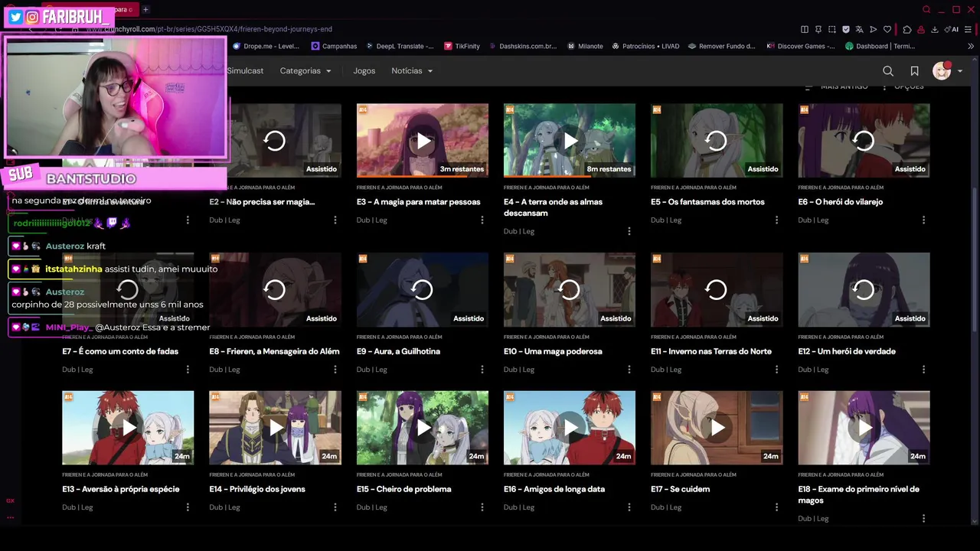The width and height of the screenshot is (980, 551).
Task: Open the more-options menu for E2
Action: click(335, 220)
